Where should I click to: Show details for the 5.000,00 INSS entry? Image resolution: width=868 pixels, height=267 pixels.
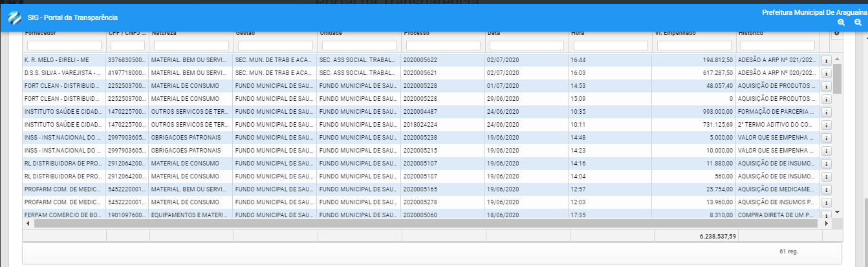[826, 138]
